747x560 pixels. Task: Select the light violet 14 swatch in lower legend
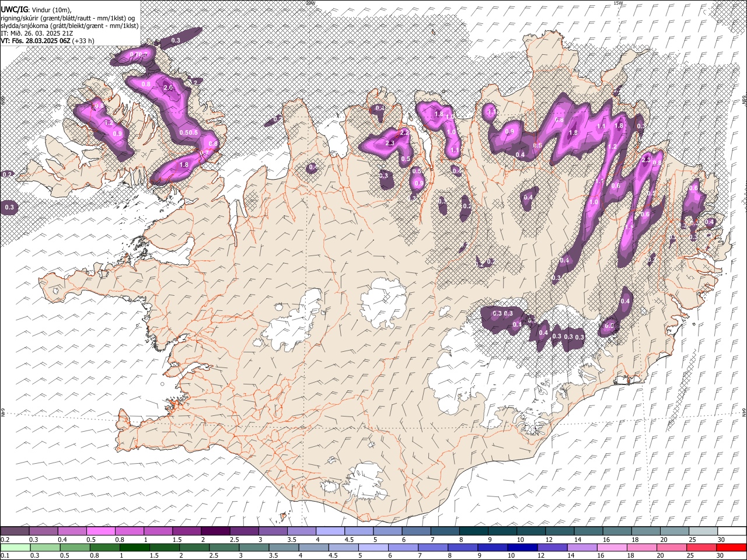tap(582, 547)
